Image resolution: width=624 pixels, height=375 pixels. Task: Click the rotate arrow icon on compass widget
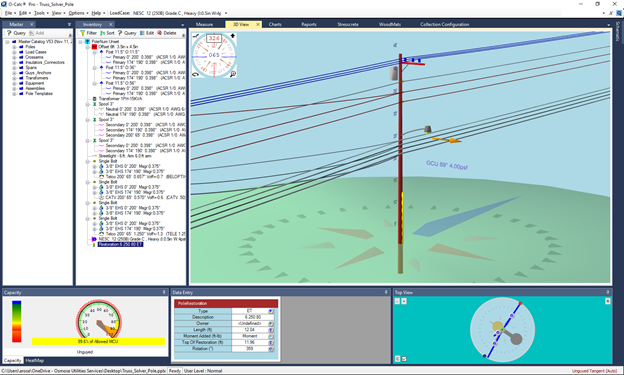click(195, 74)
